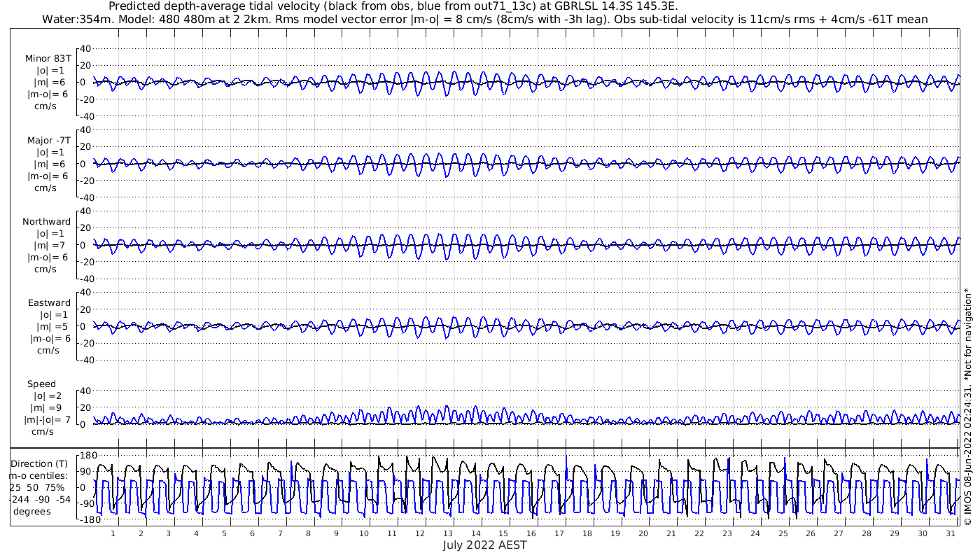Click day 1 on the date axis
The width and height of the screenshot is (980, 560).
pos(113,533)
